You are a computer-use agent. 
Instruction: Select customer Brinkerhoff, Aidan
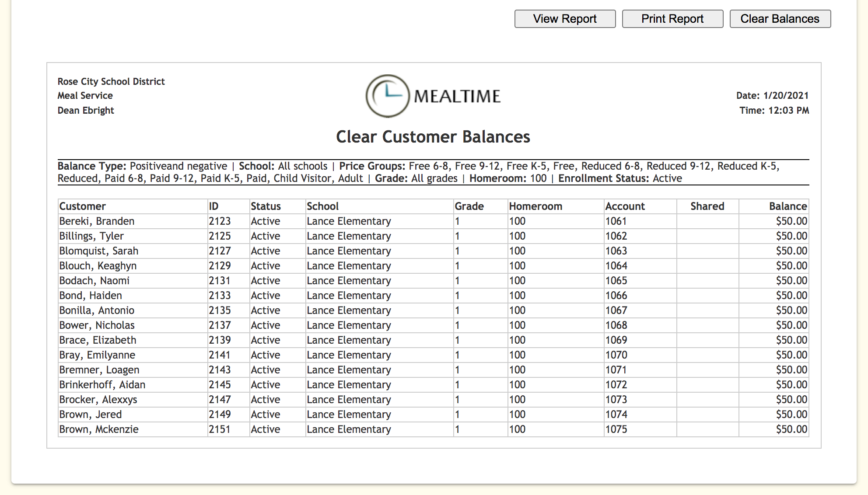click(x=102, y=385)
